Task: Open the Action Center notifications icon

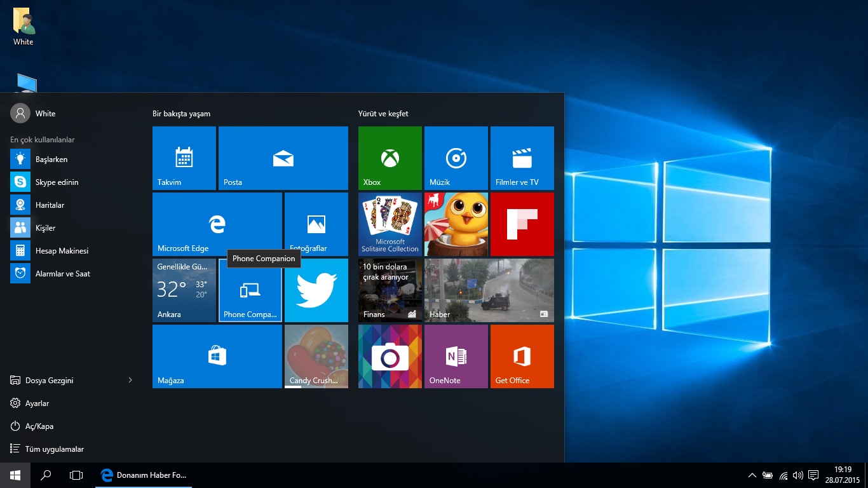Action: tap(813, 475)
